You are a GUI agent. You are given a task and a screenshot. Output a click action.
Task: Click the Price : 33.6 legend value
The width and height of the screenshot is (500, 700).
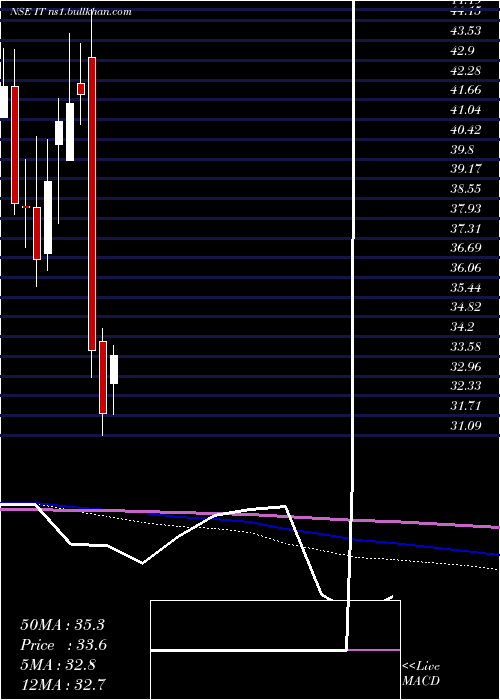coord(63,645)
